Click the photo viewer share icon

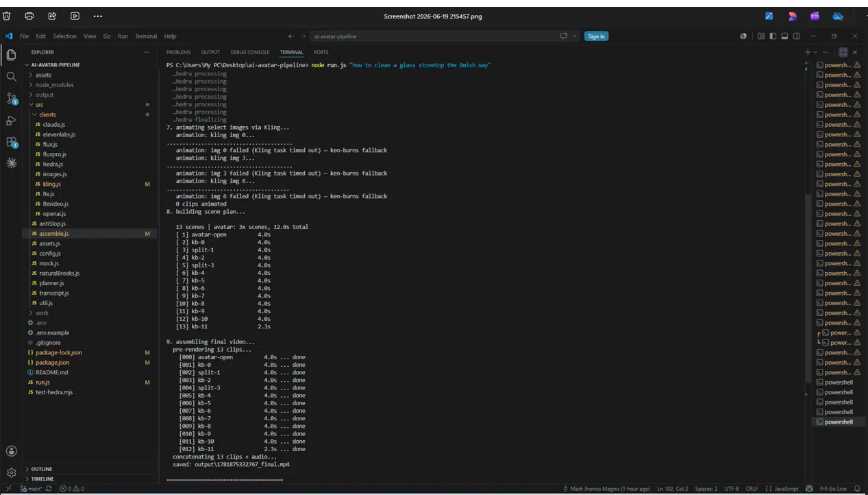point(52,16)
